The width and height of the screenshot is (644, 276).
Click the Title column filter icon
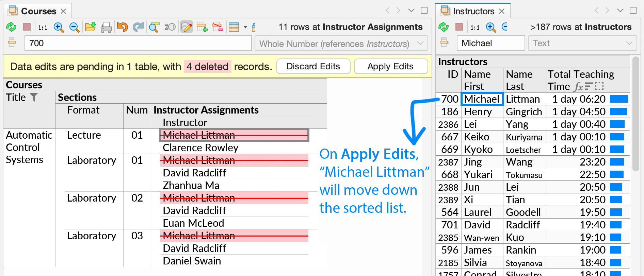pyautogui.click(x=34, y=97)
